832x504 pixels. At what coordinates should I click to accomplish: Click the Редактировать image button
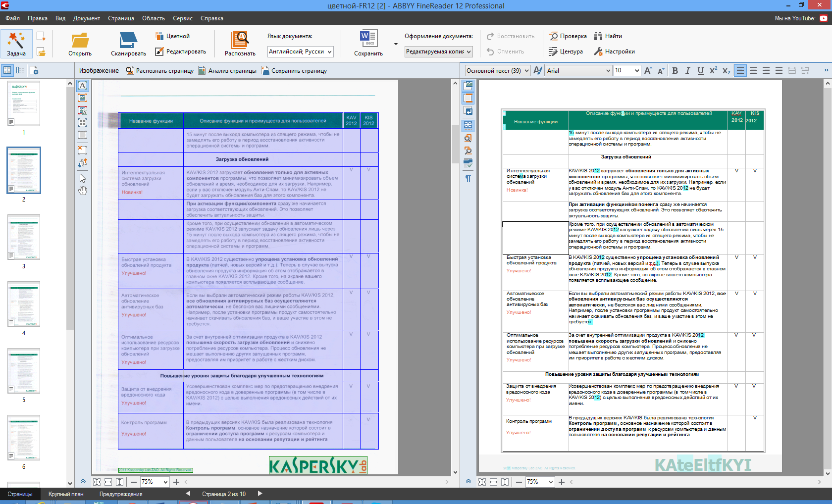click(x=180, y=51)
